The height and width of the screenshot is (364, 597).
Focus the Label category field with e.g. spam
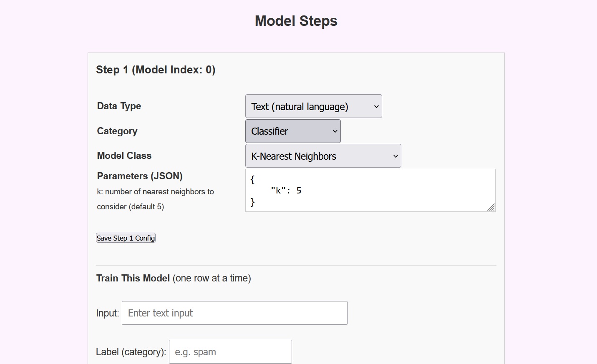[x=230, y=352]
